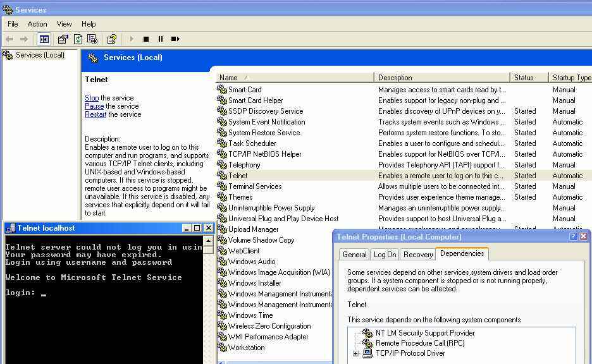Select the Services (Local) tree item label
Viewport: 592px width, 364px height.
click(x=40, y=55)
